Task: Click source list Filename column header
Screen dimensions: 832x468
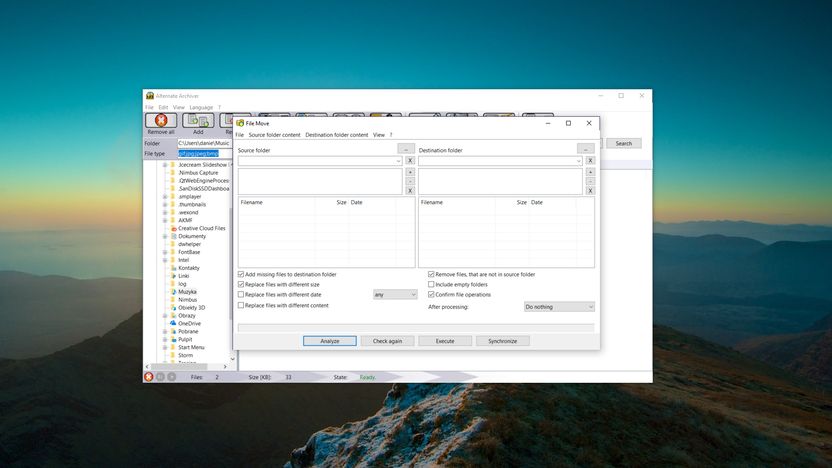Action: click(x=276, y=202)
